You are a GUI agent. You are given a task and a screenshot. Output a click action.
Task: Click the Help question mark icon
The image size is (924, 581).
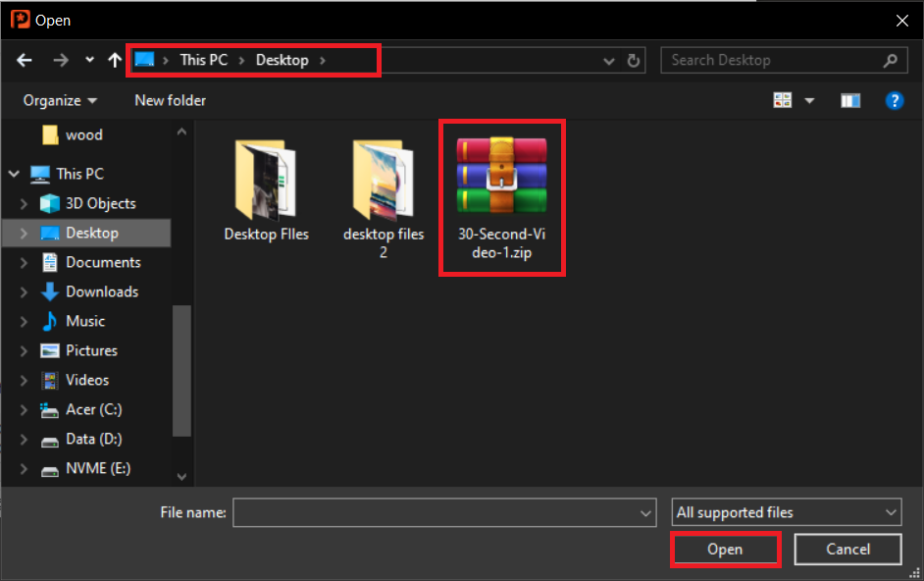click(895, 100)
